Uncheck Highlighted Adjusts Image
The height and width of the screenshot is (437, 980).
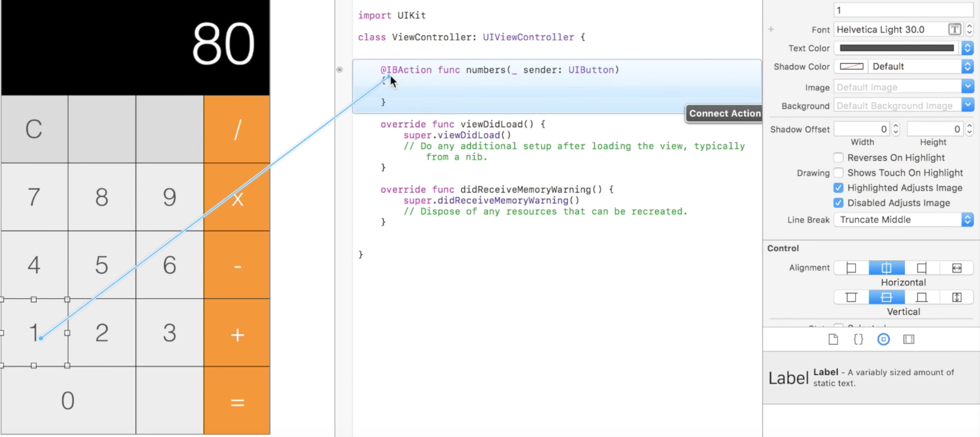(x=838, y=188)
